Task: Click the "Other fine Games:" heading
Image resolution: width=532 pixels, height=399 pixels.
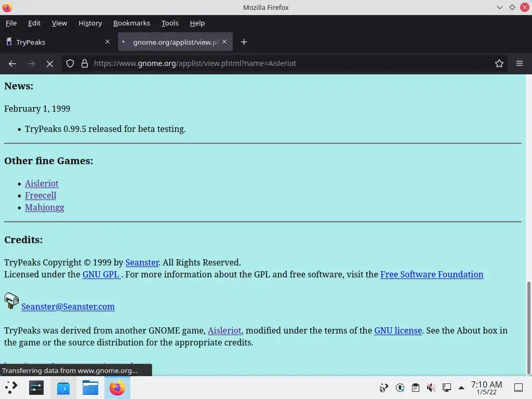Action: click(x=48, y=161)
